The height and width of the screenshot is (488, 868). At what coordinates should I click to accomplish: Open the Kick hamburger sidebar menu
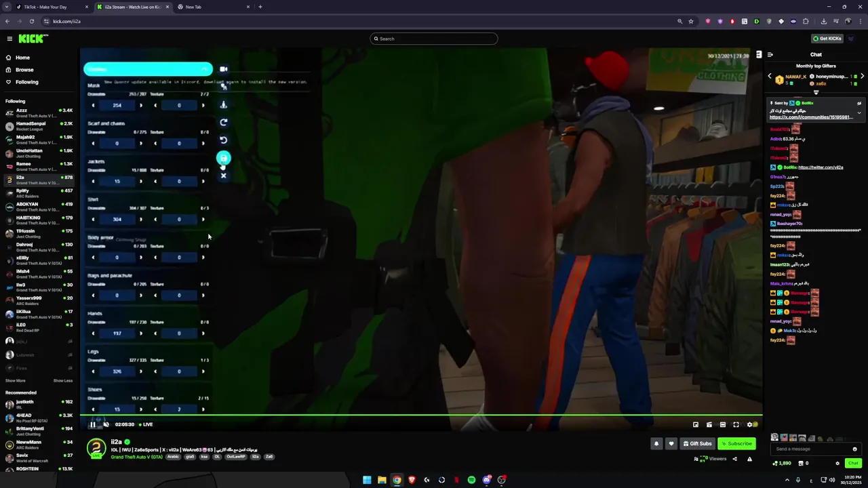[9, 39]
